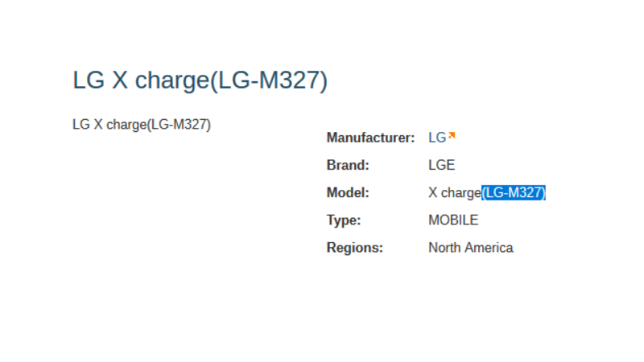The width and height of the screenshot is (644, 362).
Task: Click the word 'North' in the region value
Action: 445,247
